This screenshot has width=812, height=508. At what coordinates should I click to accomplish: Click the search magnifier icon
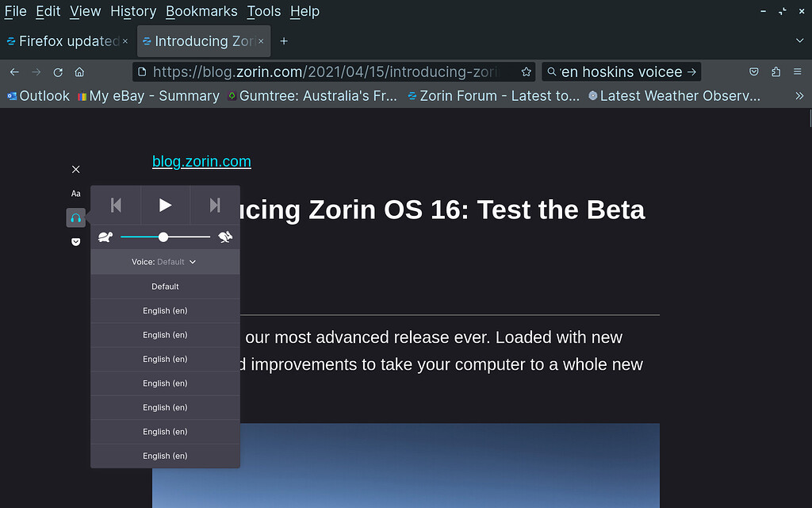pos(552,71)
